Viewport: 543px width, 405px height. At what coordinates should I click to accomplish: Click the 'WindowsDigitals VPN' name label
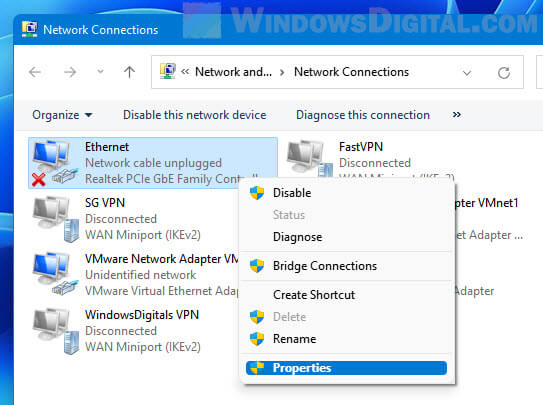coord(142,315)
